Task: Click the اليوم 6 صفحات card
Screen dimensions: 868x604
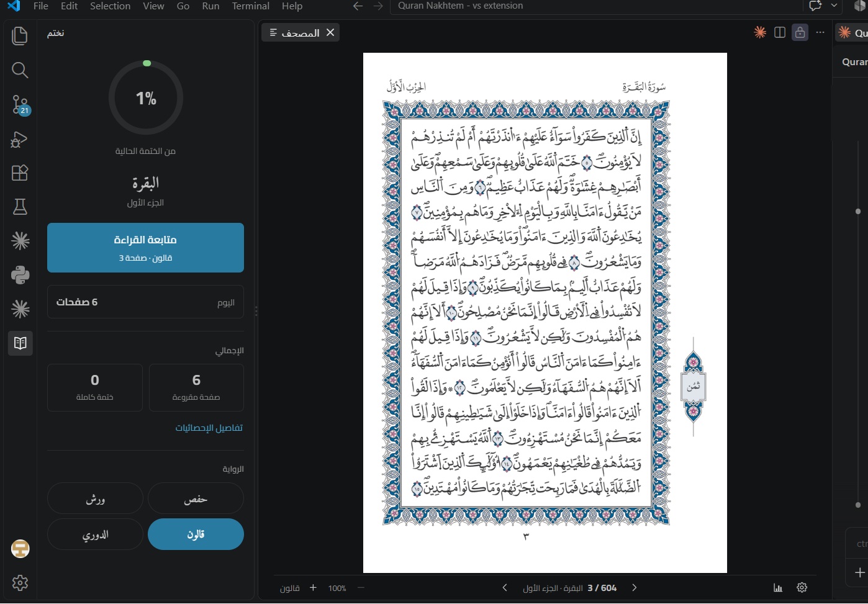Action: 145,302
